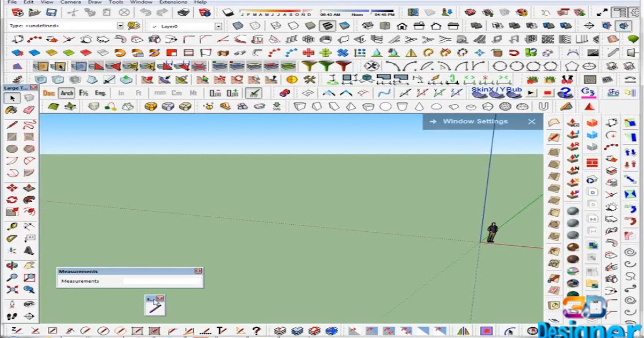Click the red horseshoe magnet icon
644x338 pixels.
[514, 53]
